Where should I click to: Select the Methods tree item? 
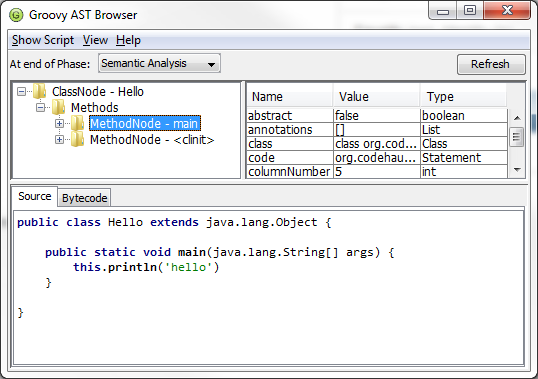pos(94,107)
